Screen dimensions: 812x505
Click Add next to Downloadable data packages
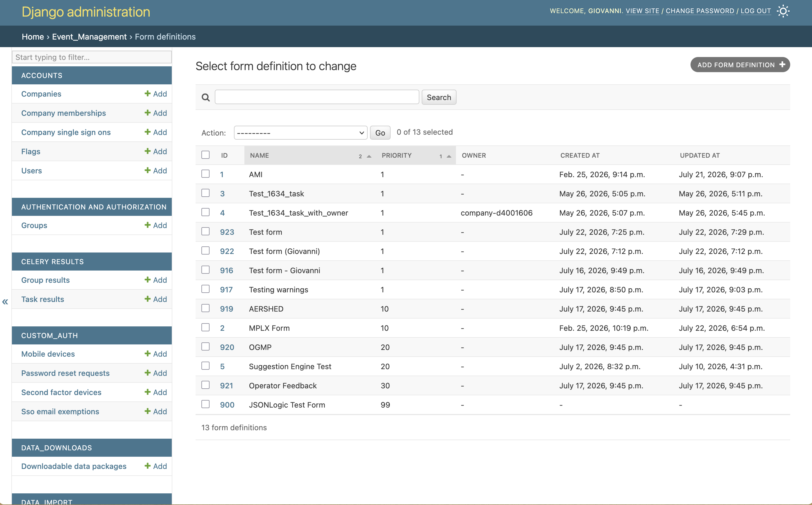pyautogui.click(x=155, y=466)
